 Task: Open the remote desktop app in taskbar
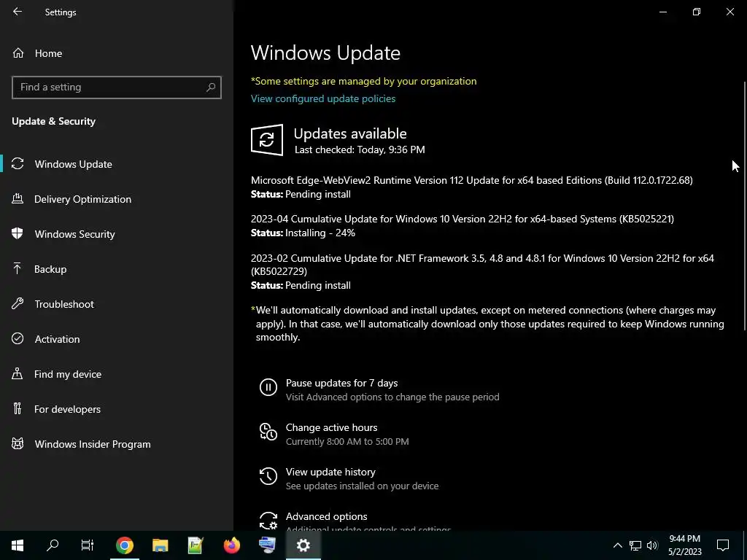267,545
